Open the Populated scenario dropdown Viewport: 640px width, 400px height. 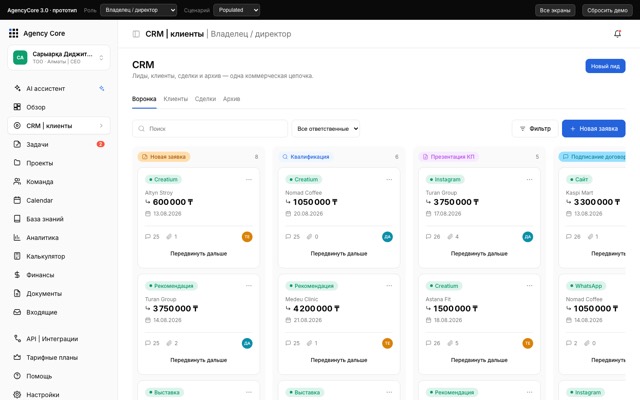tap(236, 10)
